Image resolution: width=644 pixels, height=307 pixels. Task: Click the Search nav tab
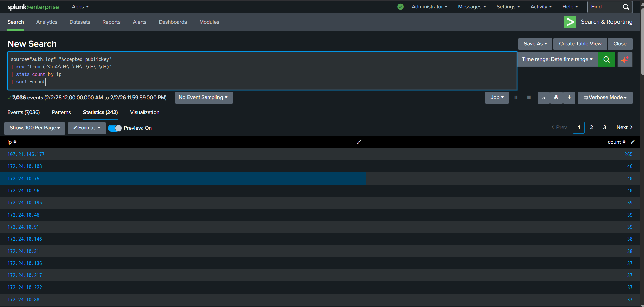coord(16,22)
